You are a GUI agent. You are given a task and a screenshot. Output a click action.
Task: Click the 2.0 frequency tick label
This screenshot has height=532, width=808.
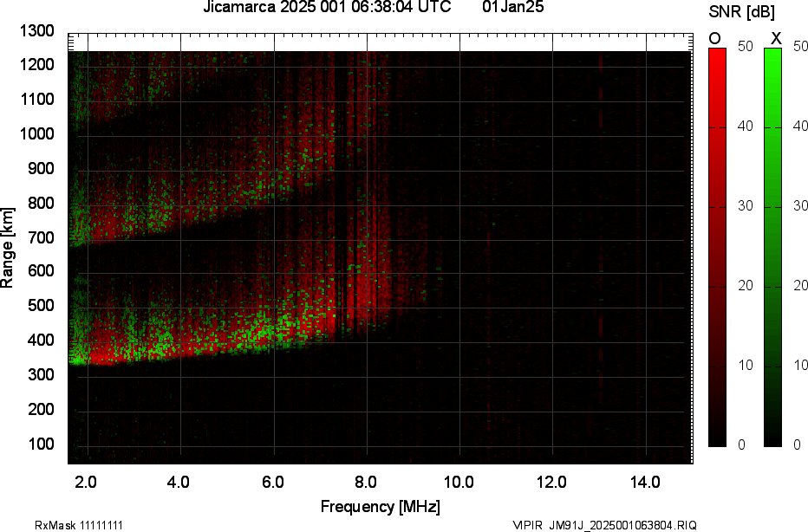(86, 482)
